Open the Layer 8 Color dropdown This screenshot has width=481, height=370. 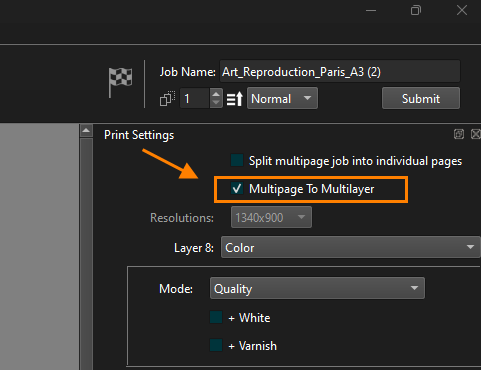click(351, 247)
